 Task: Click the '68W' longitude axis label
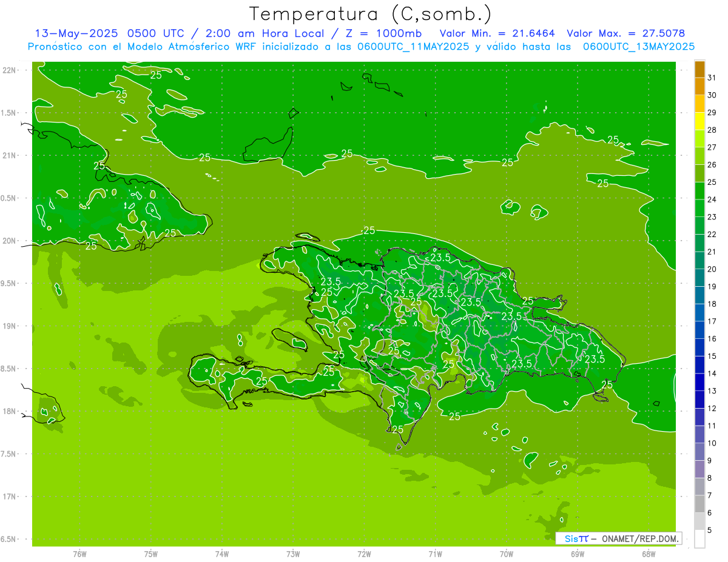pyautogui.click(x=649, y=554)
